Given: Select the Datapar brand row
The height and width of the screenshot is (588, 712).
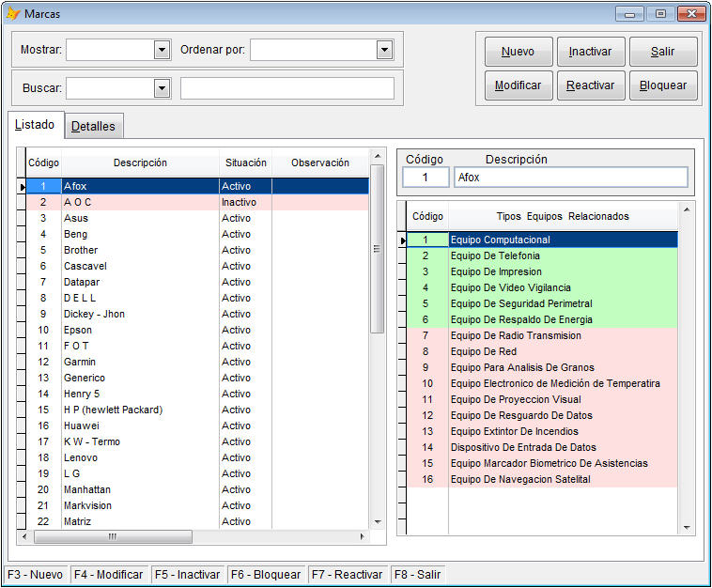Looking at the screenshot, I should coord(197,282).
